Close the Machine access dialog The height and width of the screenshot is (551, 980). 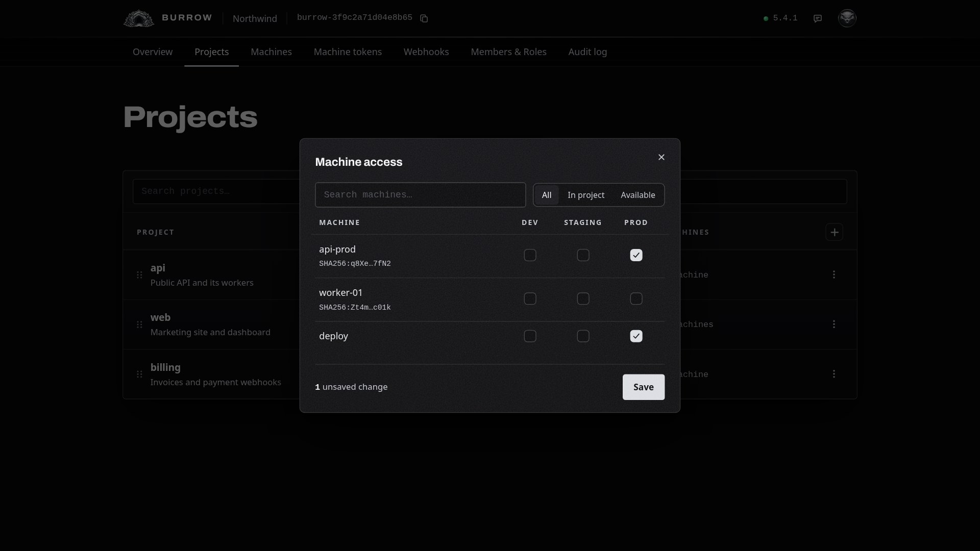click(x=661, y=157)
